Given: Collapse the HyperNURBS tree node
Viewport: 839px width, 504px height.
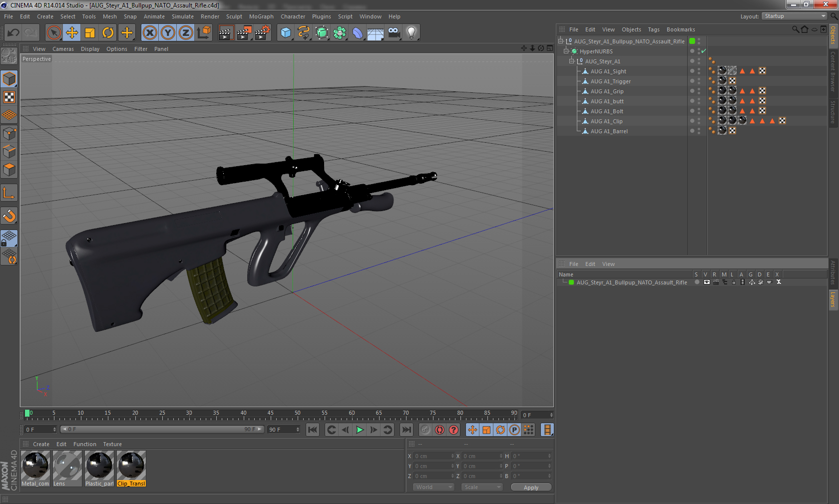Looking at the screenshot, I should tap(566, 51).
